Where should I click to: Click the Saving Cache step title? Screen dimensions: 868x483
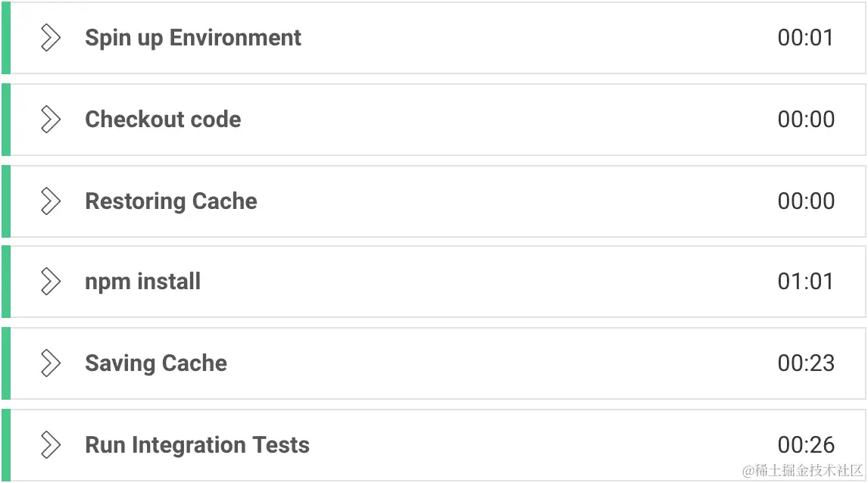(x=156, y=363)
